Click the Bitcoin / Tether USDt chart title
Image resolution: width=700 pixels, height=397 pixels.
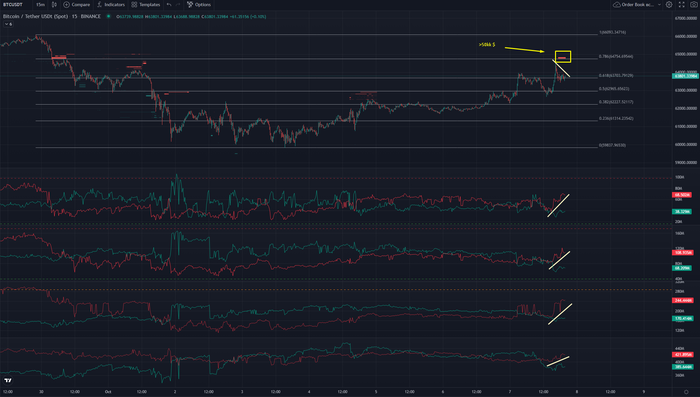click(35, 17)
